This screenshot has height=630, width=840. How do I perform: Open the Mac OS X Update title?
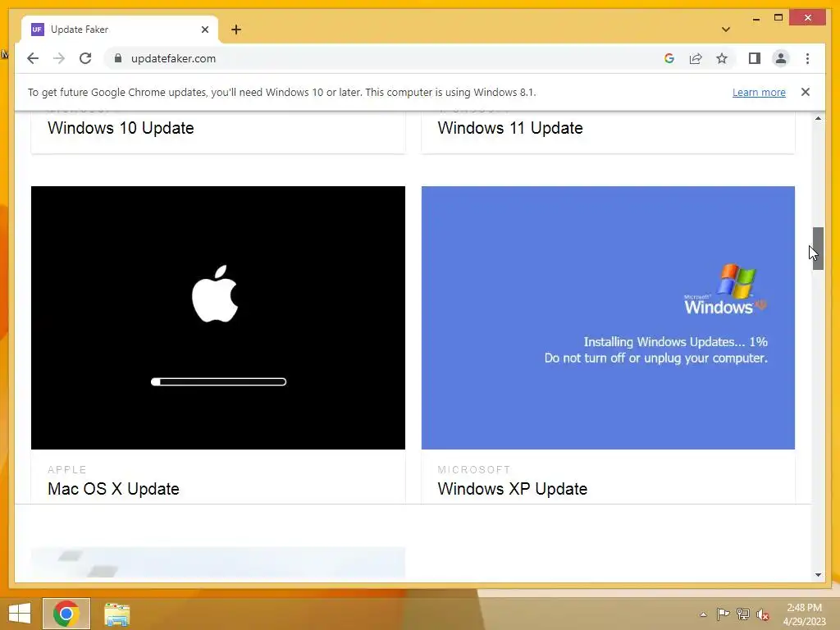pos(113,489)
